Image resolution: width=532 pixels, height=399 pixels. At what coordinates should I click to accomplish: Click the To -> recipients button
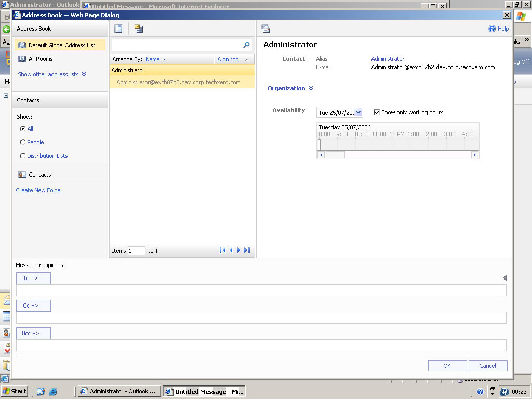point(33,278)
